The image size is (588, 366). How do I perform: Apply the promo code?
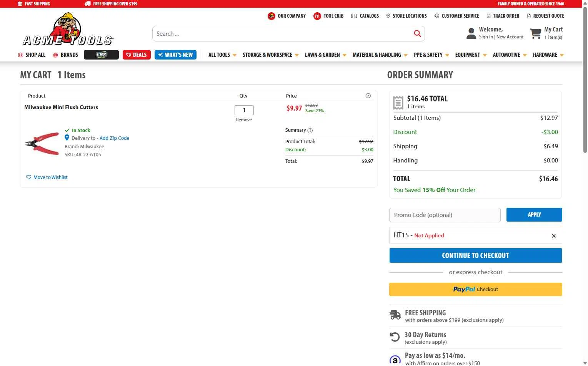(534, 215)
